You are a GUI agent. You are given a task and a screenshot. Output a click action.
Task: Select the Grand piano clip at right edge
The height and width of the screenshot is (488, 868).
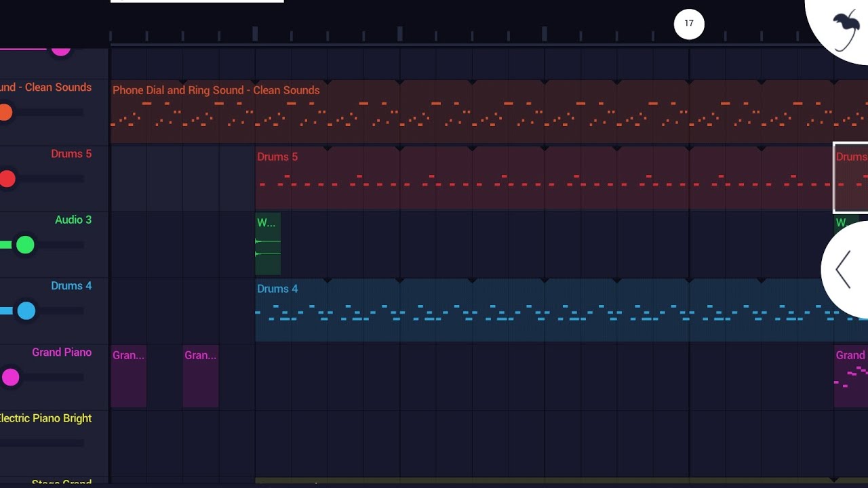coord(851,376)
